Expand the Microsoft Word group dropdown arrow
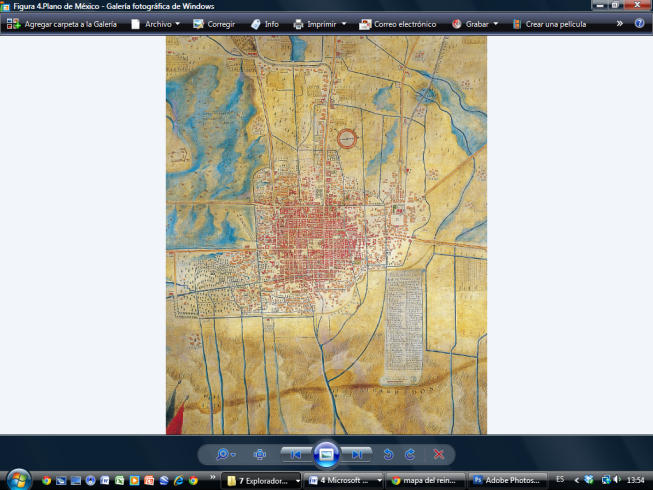This screenshot has height=490, width=653. point(379,480)
